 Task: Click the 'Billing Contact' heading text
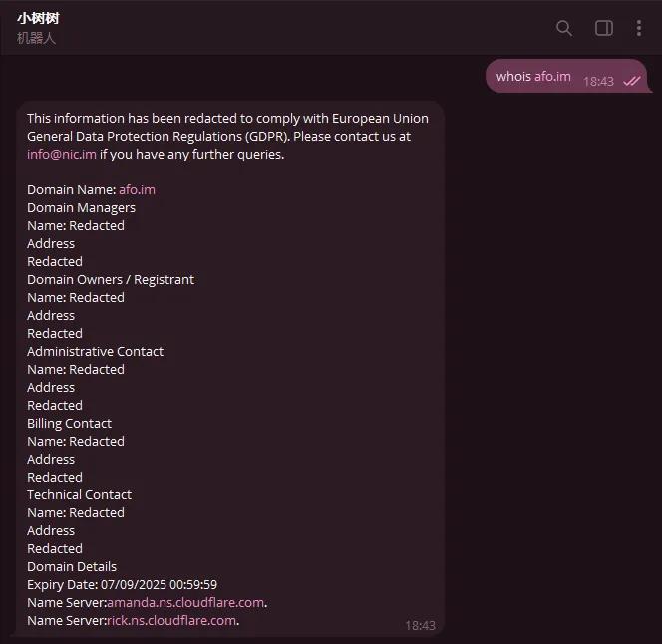pyautogui.click(x=69, y=423)
